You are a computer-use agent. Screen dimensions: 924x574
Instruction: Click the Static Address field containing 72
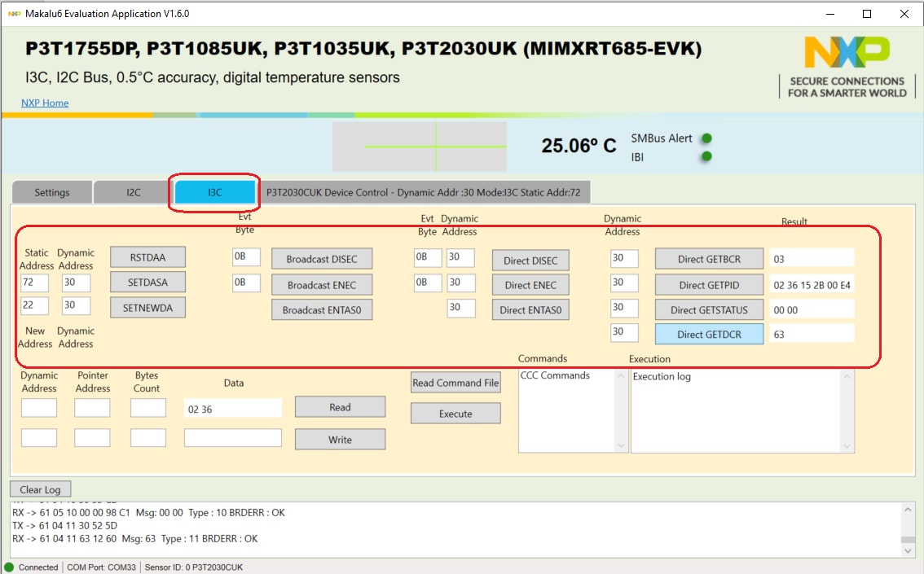click(34, 283)
